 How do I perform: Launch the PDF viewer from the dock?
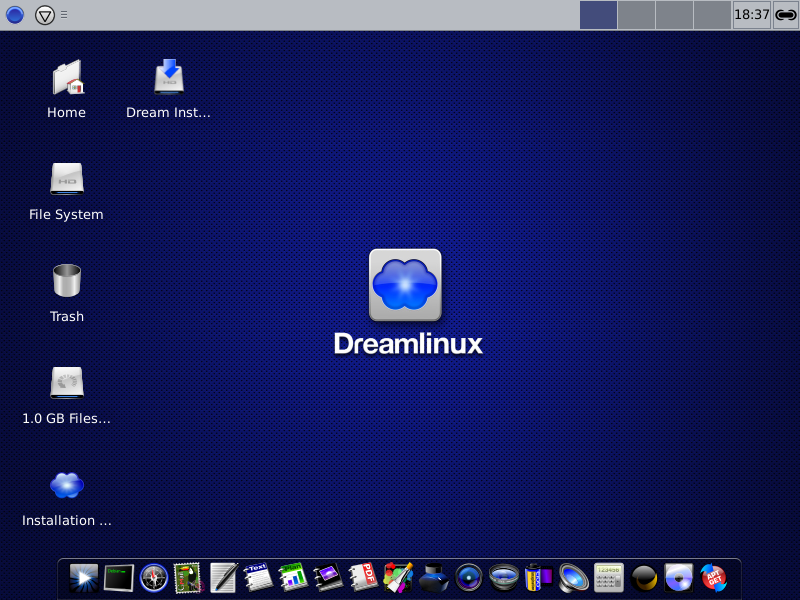point(363,577)
